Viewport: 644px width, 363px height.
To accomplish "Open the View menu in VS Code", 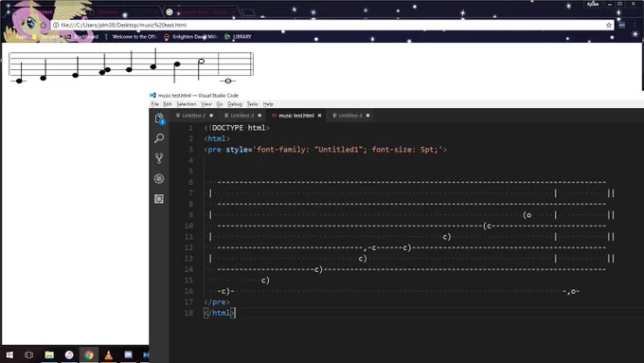I will coord(206,104).
